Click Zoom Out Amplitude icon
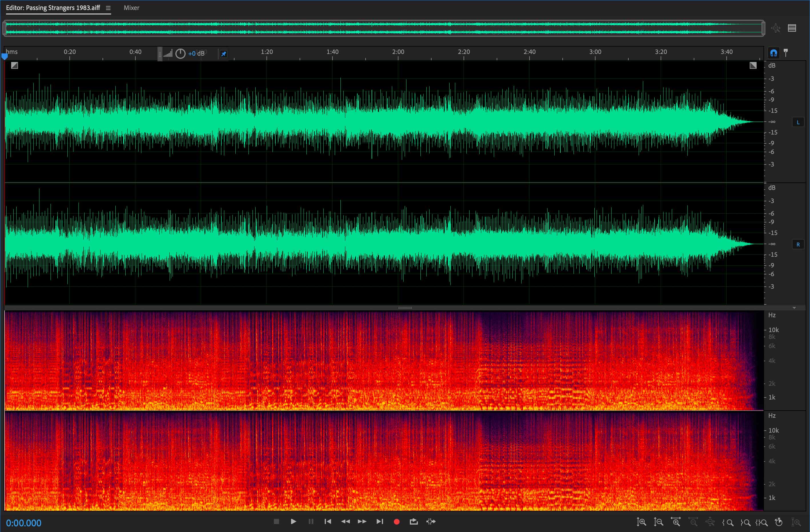This screenshot has width=810, height=532. pos(658,522)
